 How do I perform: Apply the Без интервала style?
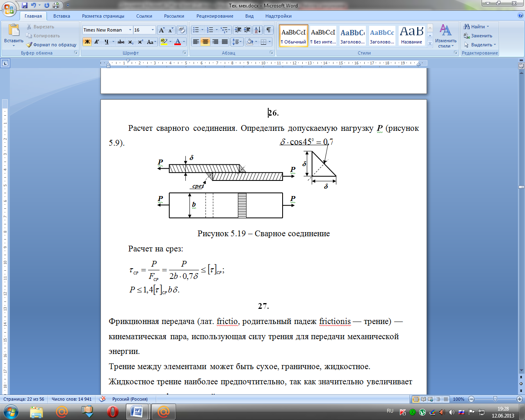323,36
